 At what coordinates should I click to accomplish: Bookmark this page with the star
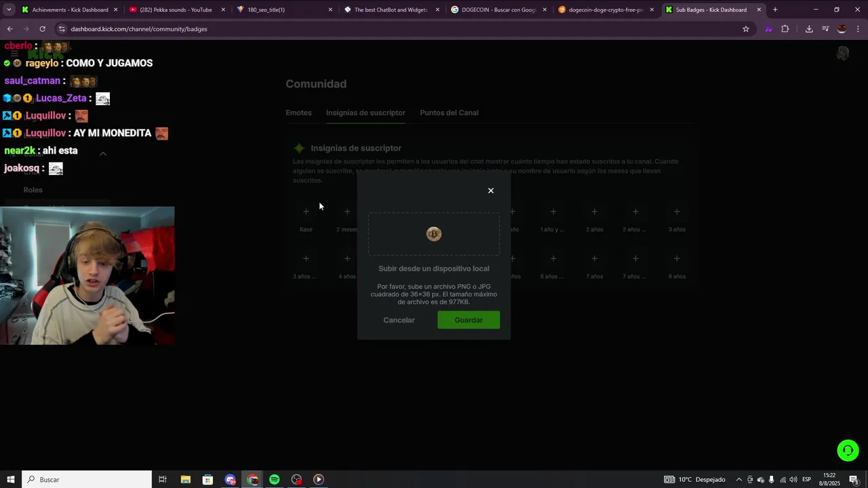[746, 29]
